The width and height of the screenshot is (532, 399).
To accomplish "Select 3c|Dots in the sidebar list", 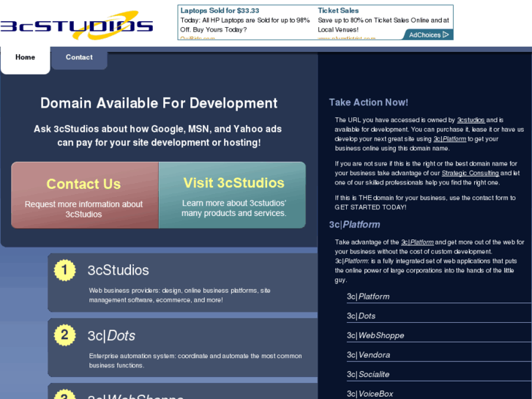I will pos(361,316).
